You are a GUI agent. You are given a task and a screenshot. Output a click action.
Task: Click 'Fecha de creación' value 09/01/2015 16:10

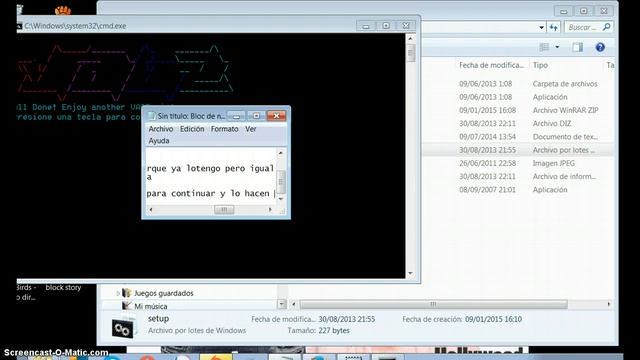coord(493,319)
